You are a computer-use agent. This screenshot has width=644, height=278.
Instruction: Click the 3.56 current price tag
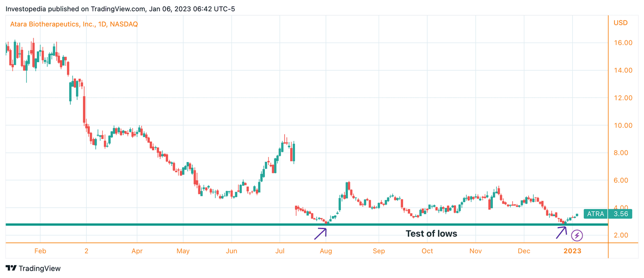tap(620, 214)
